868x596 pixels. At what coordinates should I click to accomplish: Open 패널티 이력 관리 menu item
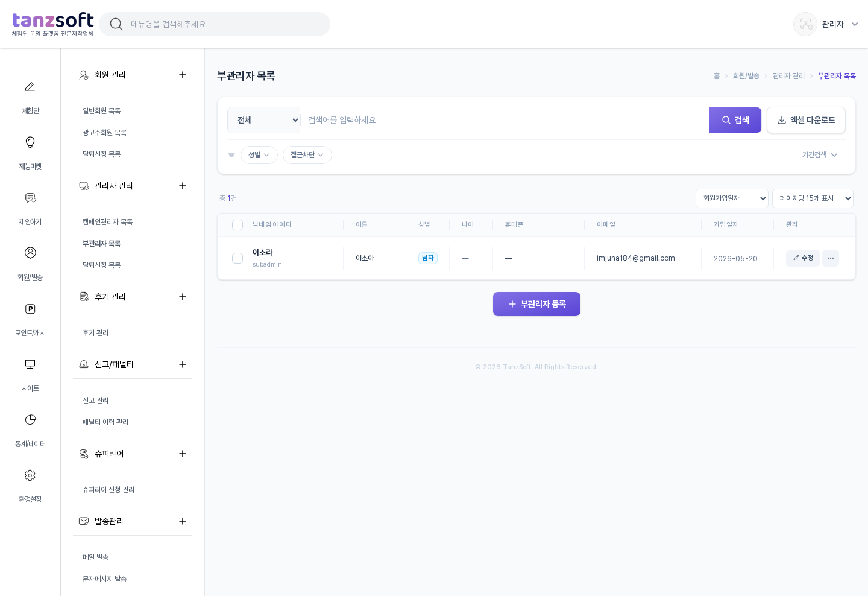(105, 422)
